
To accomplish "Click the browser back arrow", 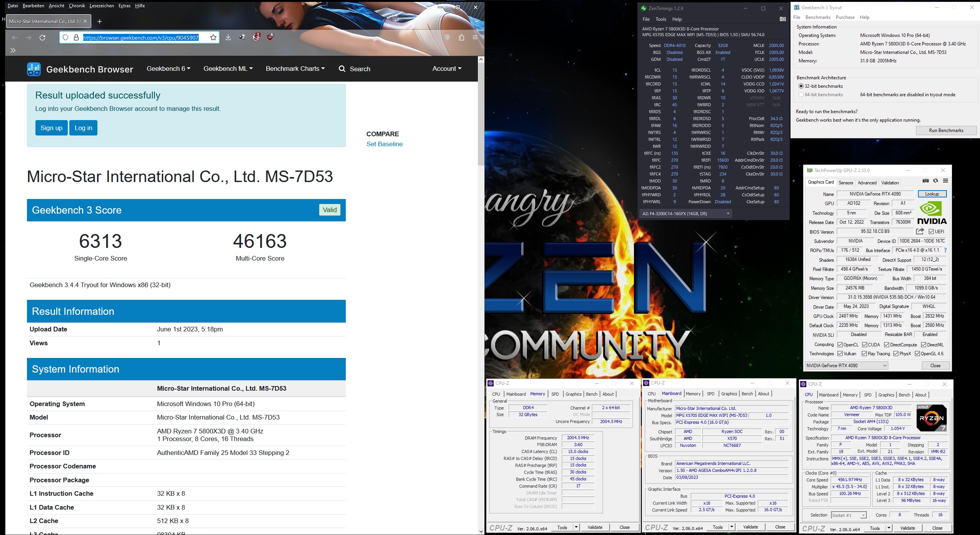I will click(15, 37).
